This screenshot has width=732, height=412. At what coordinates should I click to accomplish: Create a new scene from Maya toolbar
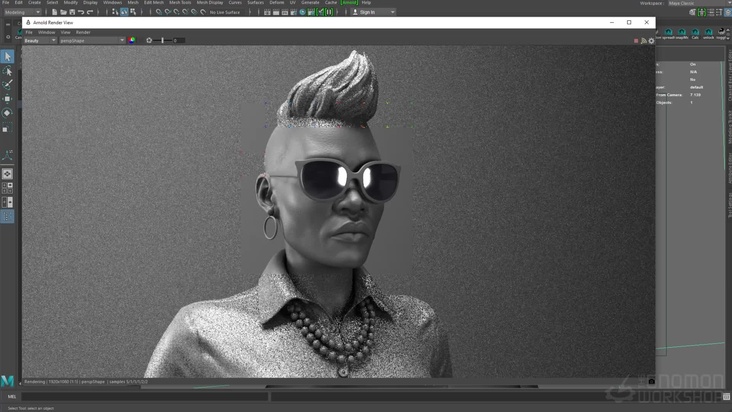(55, 12)
